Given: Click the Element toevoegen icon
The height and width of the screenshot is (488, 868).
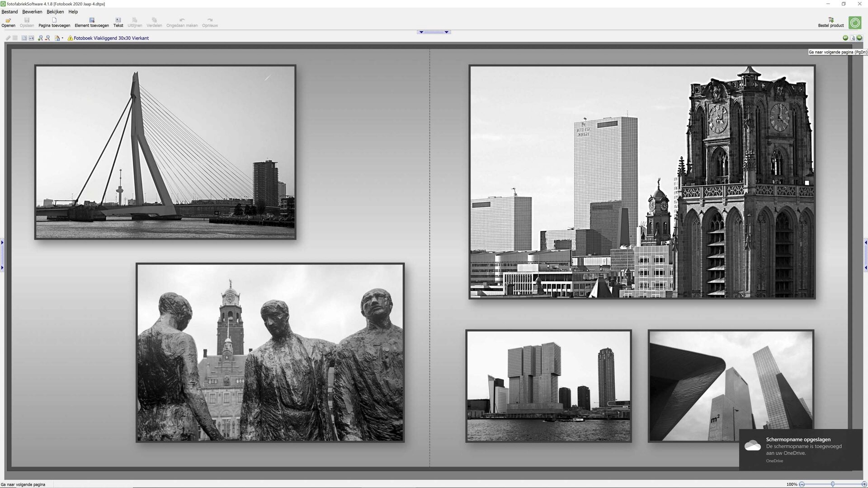Looking at the screenshot, I should pyautogui.click(x=92, y=20).
